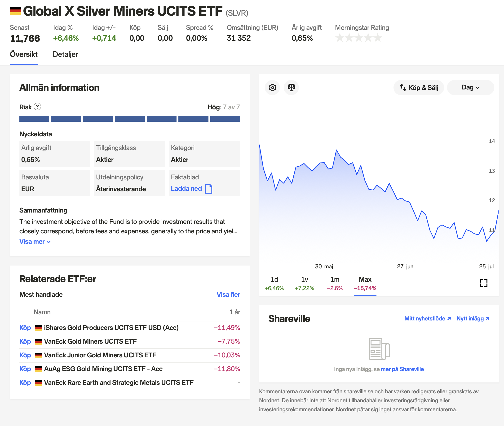
Task: Click Visa fler for related ETFs
Action: click(x=228, y=294)
